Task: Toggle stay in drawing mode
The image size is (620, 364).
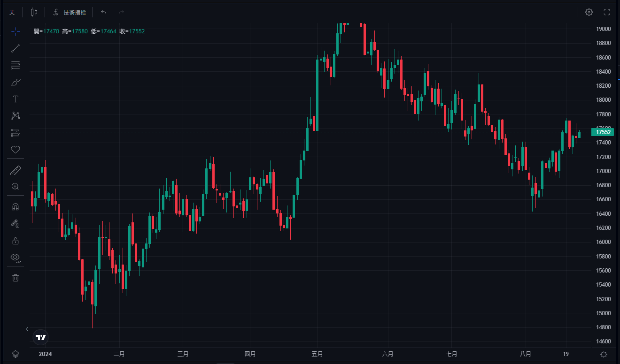Action: point(15,224)
